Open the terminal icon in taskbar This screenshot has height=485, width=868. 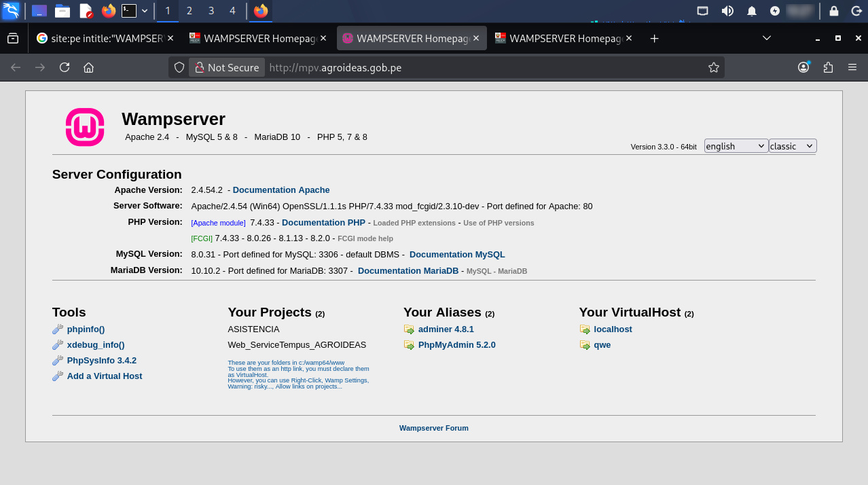(x=128, y=11)
